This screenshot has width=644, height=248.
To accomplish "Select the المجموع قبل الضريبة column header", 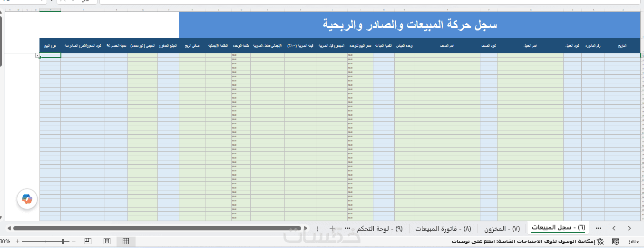I will point(332,46).
